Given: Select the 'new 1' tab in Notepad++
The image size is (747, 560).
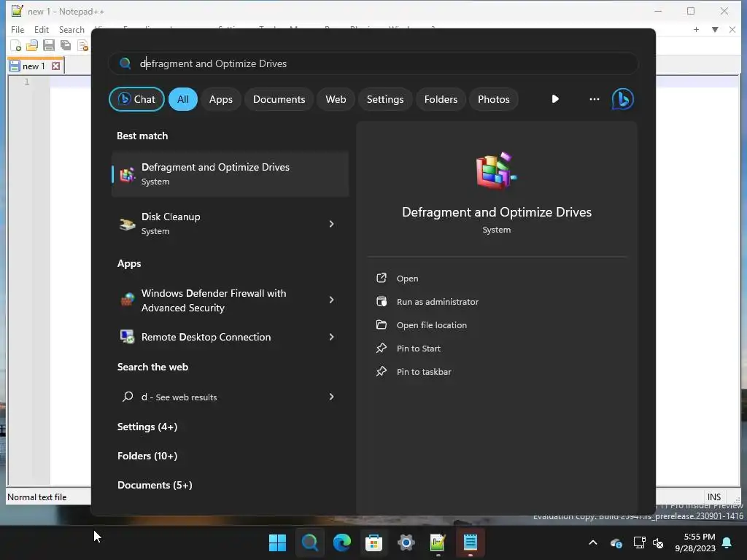Looking at the screenshot, I should coord(34,66).
